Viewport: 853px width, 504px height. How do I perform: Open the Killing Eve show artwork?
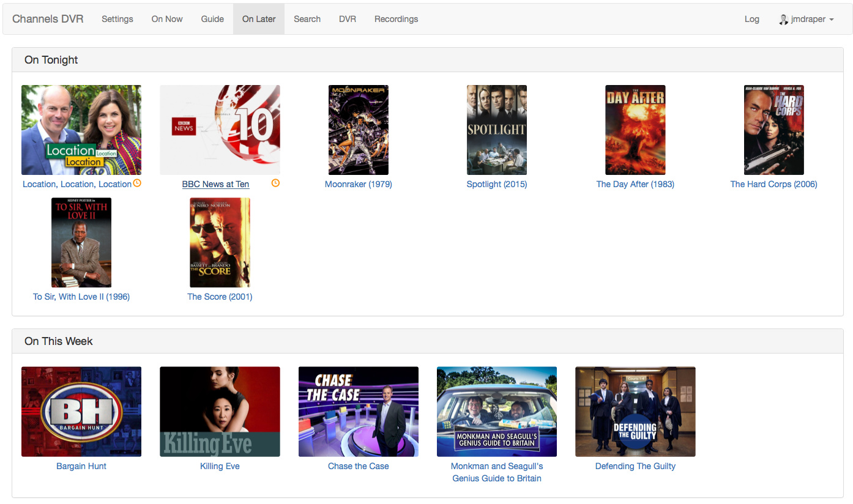point(220,412)
